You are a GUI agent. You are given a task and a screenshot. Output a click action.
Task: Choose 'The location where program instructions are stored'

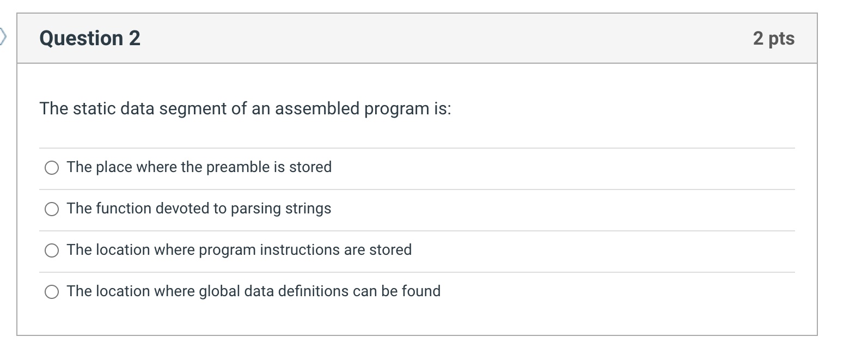click(x=239, y=250)
